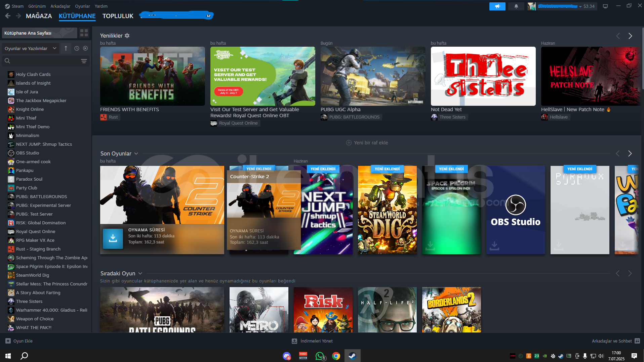Screen dimensions: 644x362
Task: Click the Rust tag under Friends With Benefits
Action: [x=110, y=117]
